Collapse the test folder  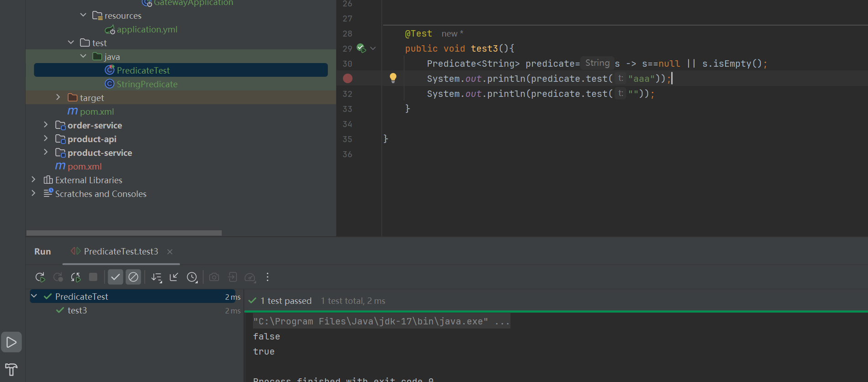click(71, 42)
